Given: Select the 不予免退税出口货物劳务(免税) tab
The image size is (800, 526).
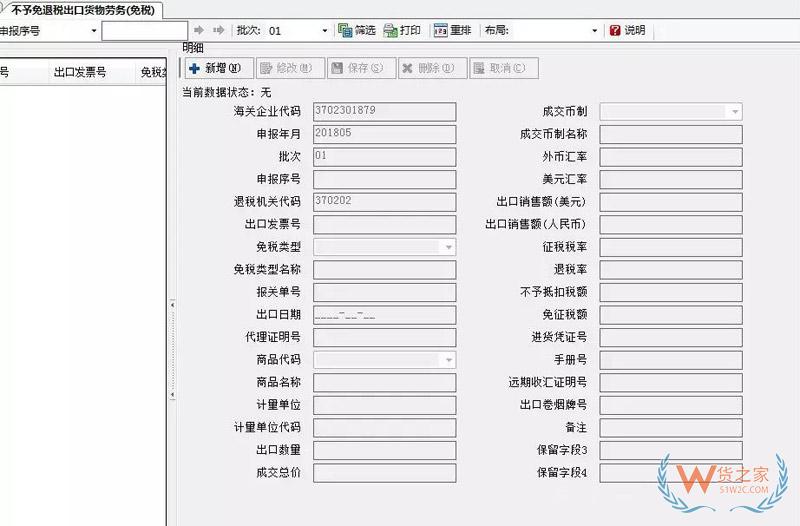Looking at the screenshot, I should [x=83, y=10].
